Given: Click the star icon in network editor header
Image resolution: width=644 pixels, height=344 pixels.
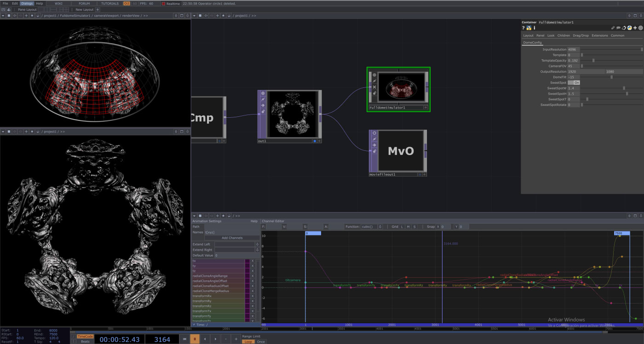Looking at the screenshot, I should pos(223,16).
